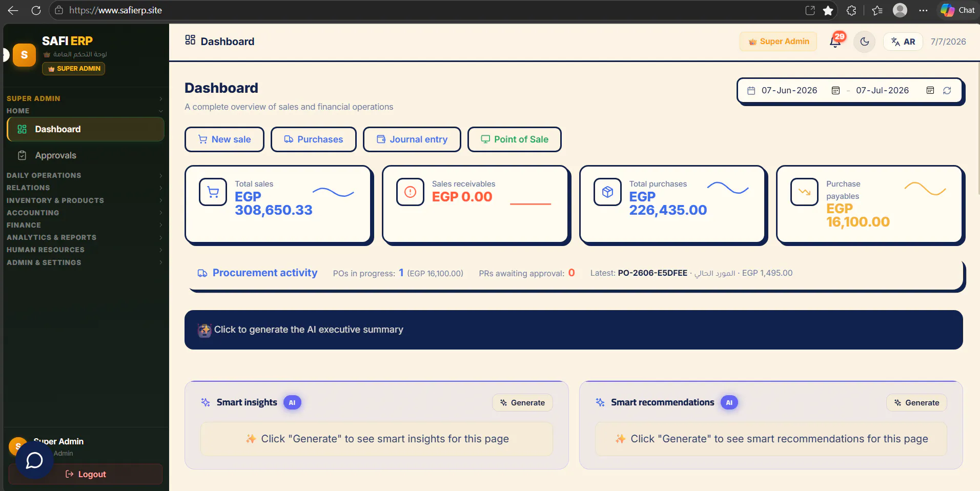Expand the SUPER ADMIN sidebar section

[x=85, y=98]
